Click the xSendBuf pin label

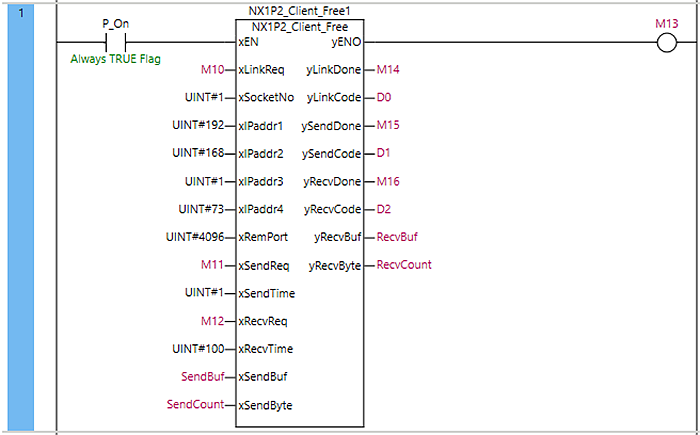263,376
